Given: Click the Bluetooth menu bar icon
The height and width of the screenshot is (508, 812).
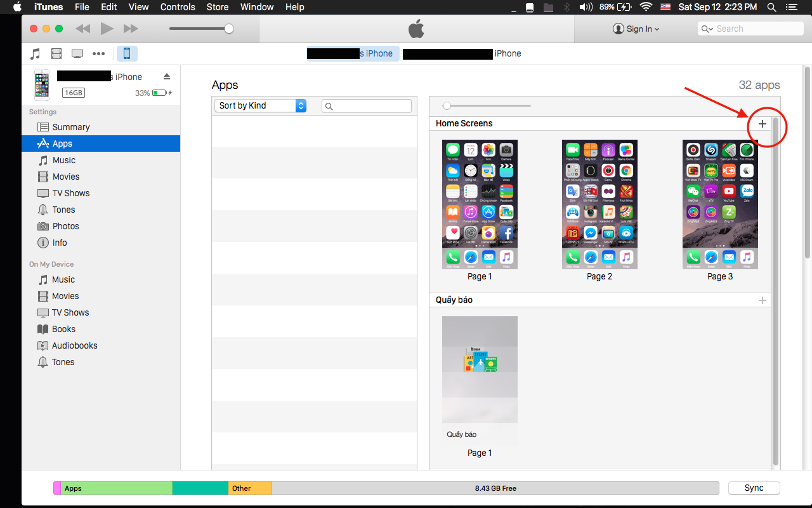Looking at the screenshot, I should click(x=567, y=7).
